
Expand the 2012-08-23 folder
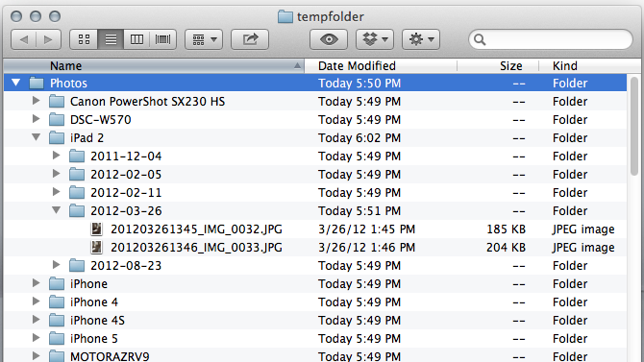click(57, 265)
